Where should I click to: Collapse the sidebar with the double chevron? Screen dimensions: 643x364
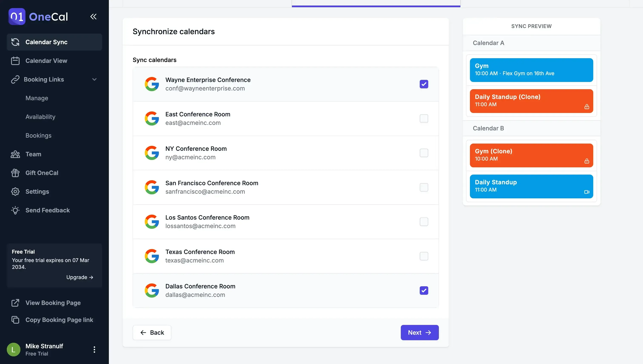click(x=93, y=17)
